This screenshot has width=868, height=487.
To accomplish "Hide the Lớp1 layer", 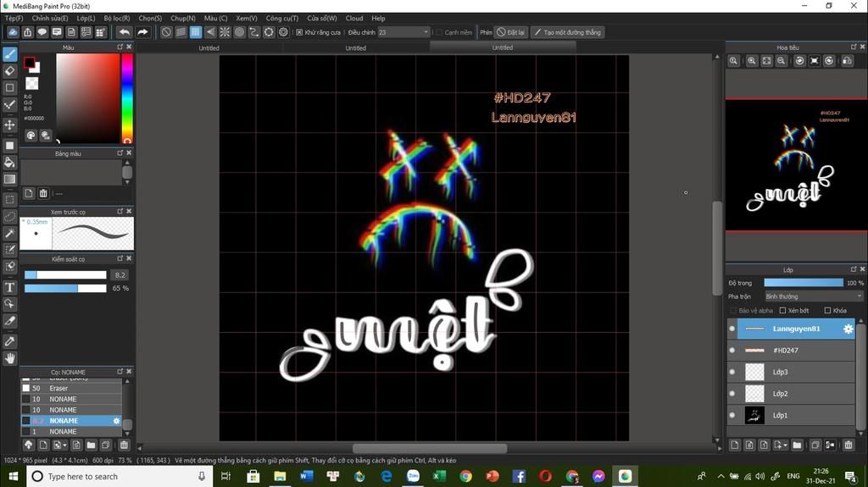I will (x=732, y=415).
